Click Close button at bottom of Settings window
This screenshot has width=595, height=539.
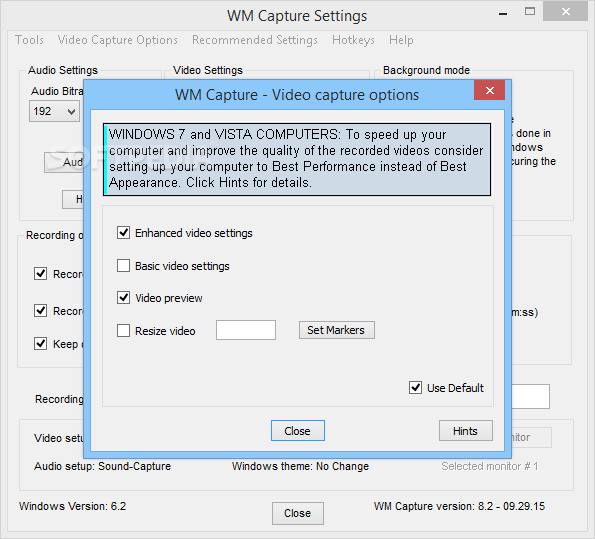point(298,513)
